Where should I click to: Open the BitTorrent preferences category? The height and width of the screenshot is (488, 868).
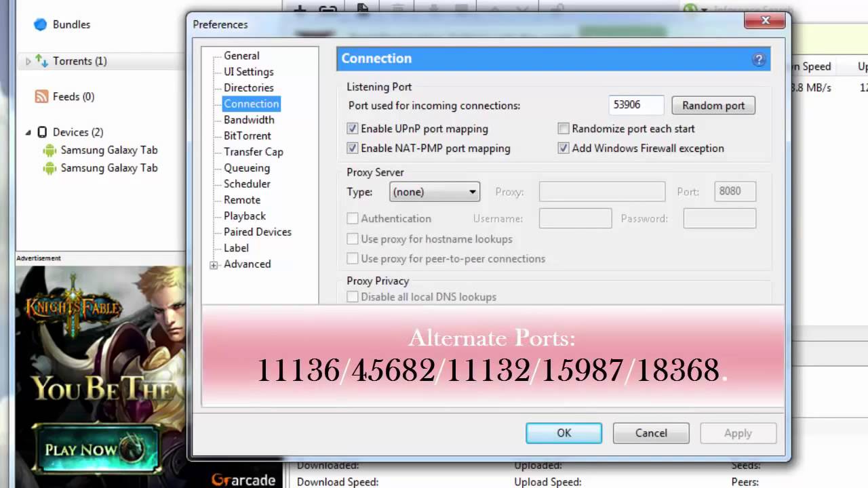click(248, 136)
